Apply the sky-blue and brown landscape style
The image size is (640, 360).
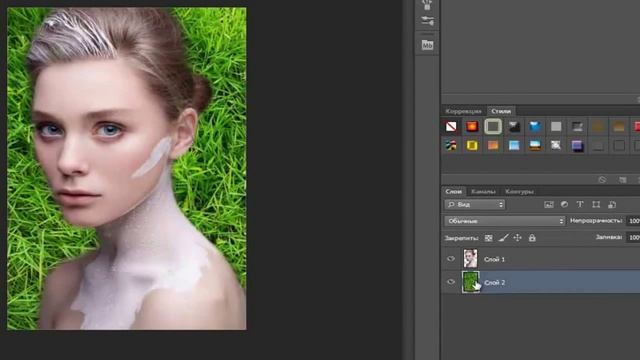(x=535, y=145)
